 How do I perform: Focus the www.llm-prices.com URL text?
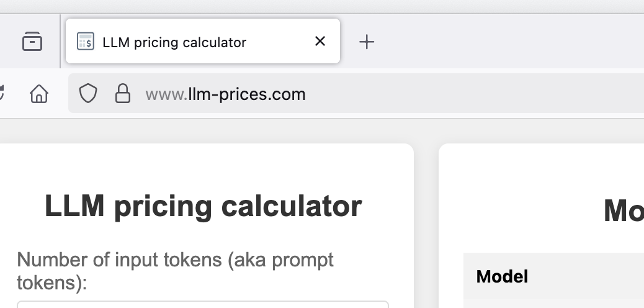(225, 94)
